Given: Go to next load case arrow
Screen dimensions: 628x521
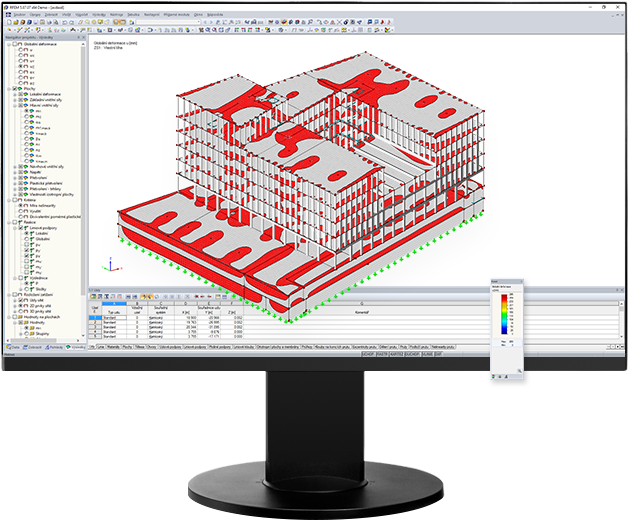Looking at the screenshot, I should pyautogui.click(x=211, y=22).
